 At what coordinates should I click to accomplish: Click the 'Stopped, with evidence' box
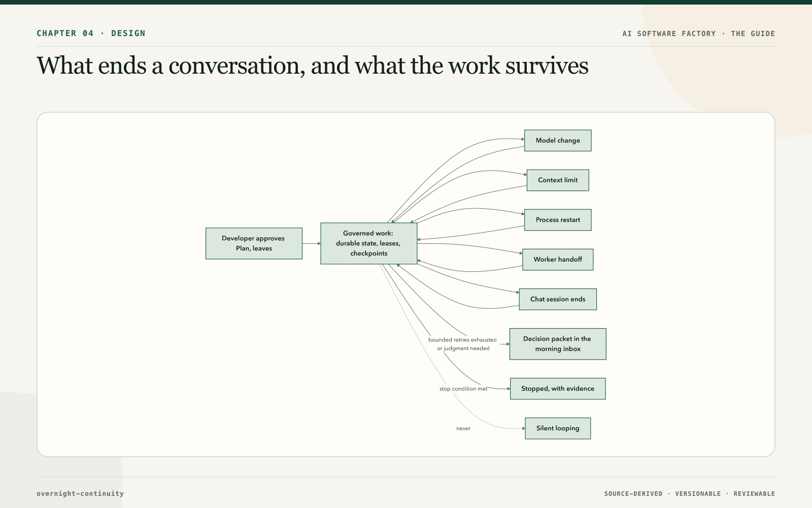click(558, 389)
